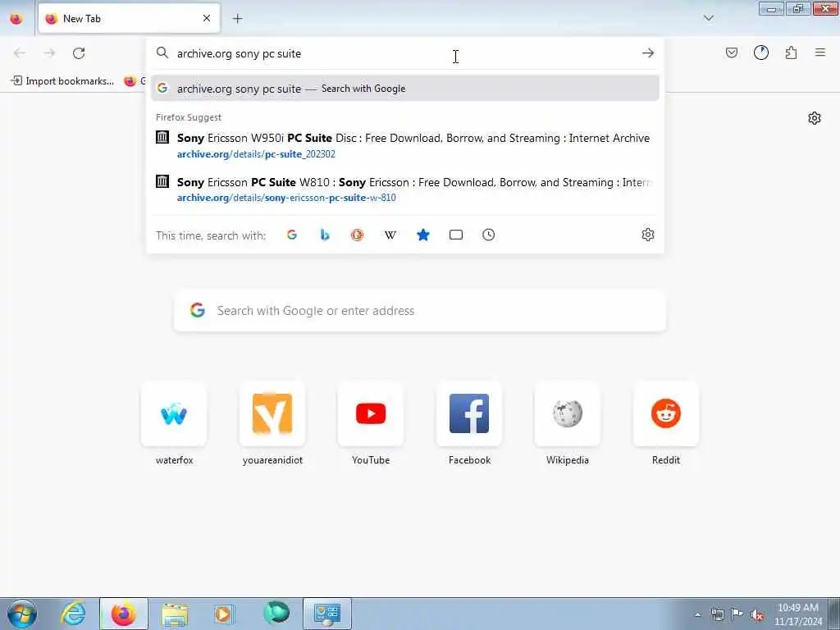Select the New Tab browser tab
The height and width of the screenshot is (630, 840).
click(129, 19)
